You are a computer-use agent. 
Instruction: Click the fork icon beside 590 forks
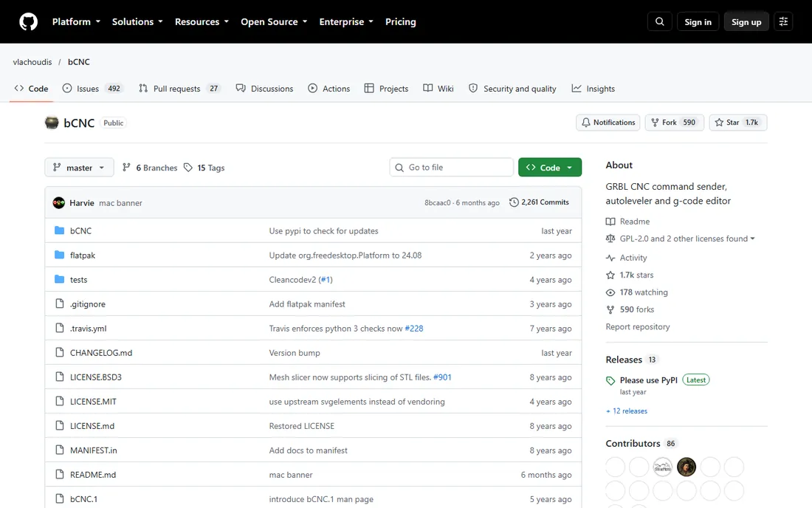[x=610, y=309]
